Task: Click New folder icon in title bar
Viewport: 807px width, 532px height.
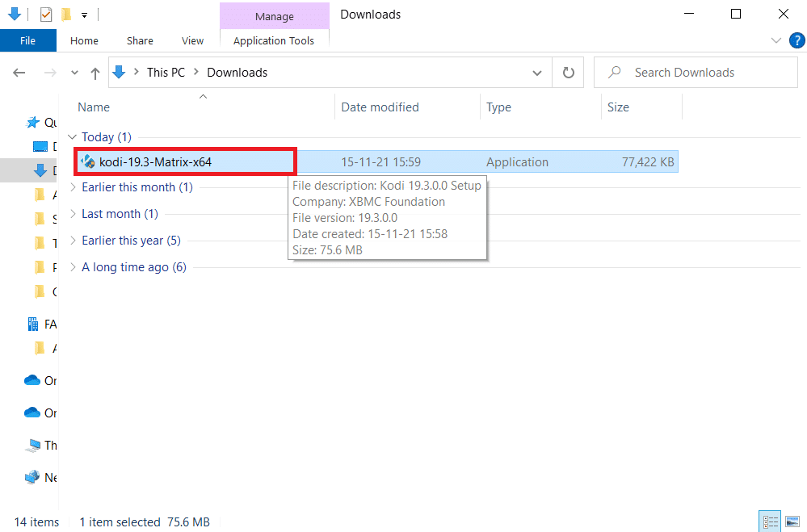Action: point(66,15)
